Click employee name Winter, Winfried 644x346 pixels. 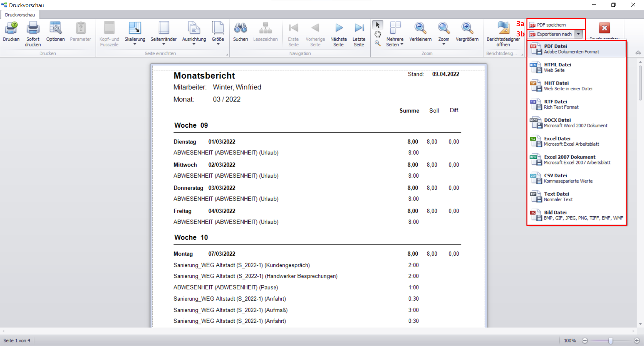coord(237,87)
